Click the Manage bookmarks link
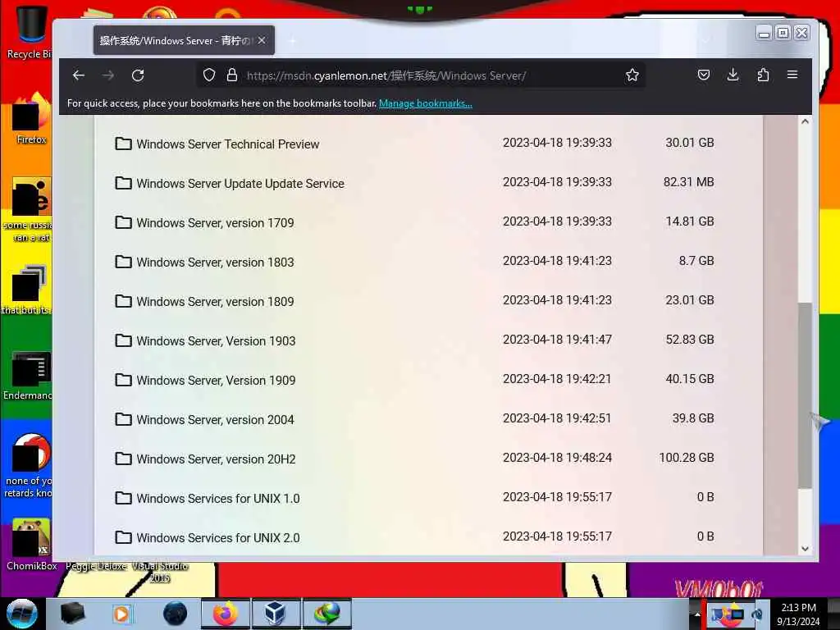840x630 pixels. [x=426, y=103]
